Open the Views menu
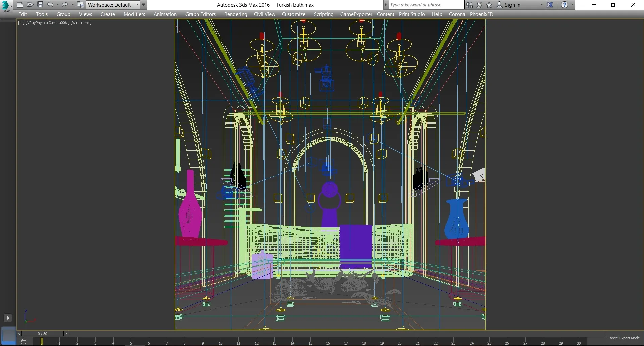644x346 pixels. (x=86, y=14)
